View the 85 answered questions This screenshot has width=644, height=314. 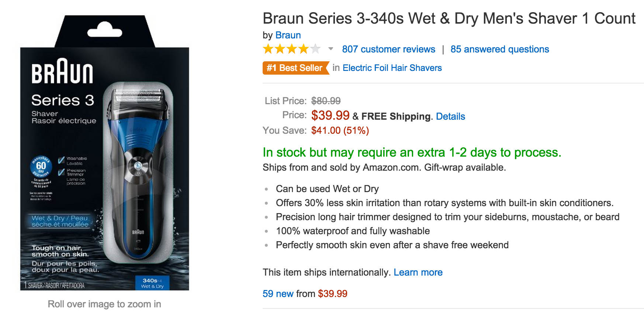click(499, 49)
